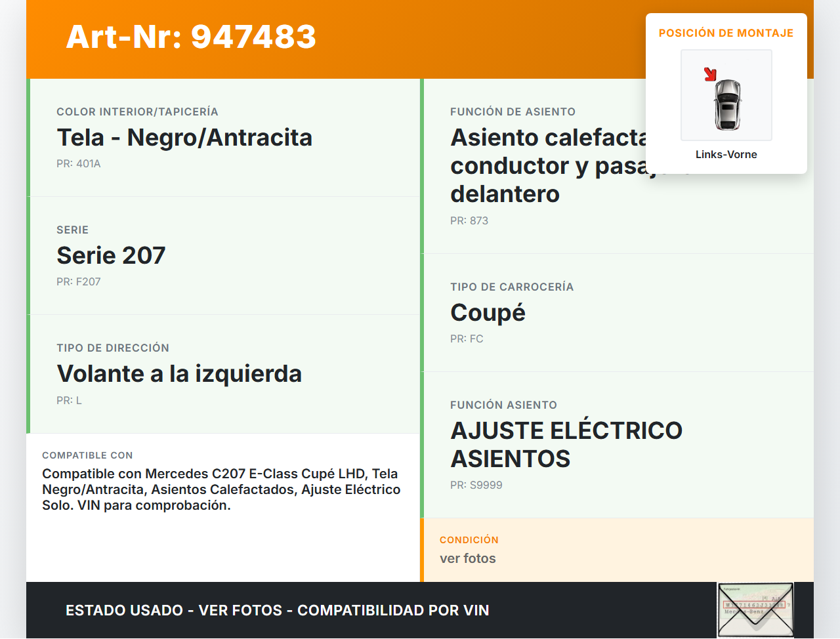Viewport: 840px width, 639px height.
Task: Click the ESTADO USADO footer banner text
Action: coord(278,610)
